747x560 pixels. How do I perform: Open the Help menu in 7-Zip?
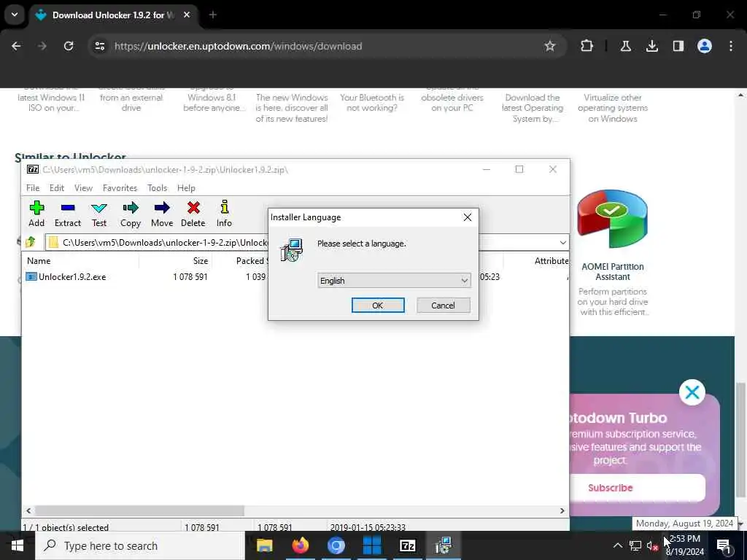point(186,188)
